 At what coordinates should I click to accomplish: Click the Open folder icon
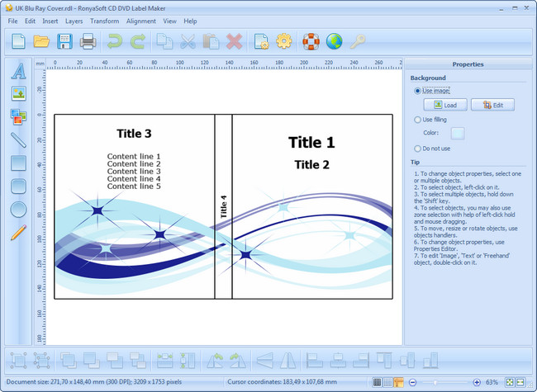tap(41, 40)
